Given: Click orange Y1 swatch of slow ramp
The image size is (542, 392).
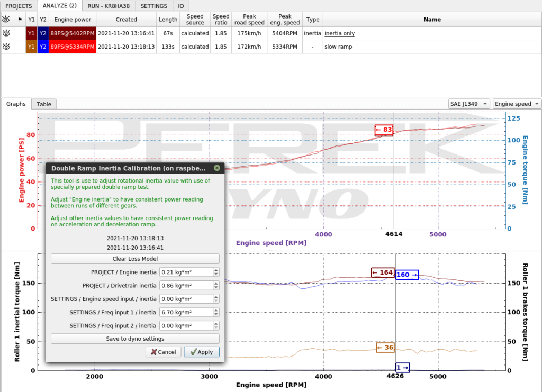Looking at the screenshot, I should click(x=31, y=47).
